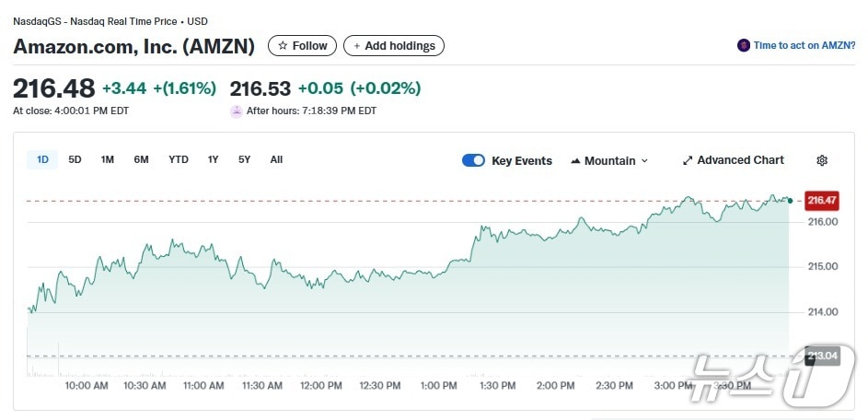Click the plus icon on Add holdings
Screen dimensions: 868x420
pyautogui.click(x=357, y=46)
